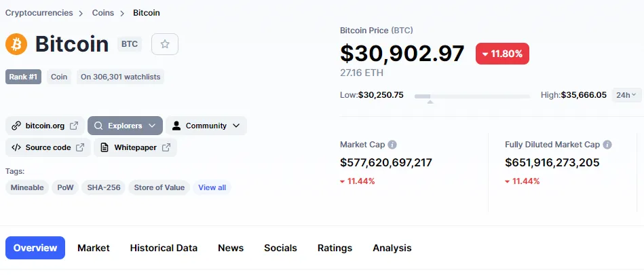Click the orange Bitcoin logo icon

(x=16, y=44)
